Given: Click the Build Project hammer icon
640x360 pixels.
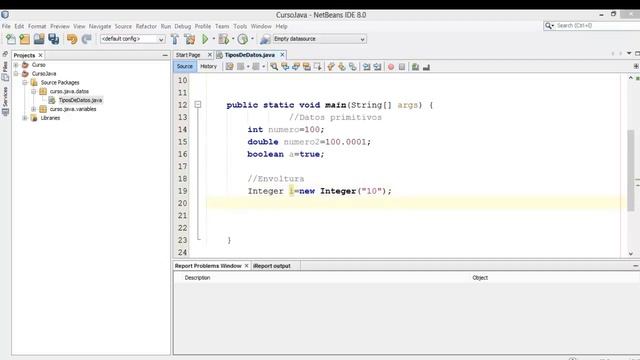Looking at the screenshot, I should click(175, 39).
